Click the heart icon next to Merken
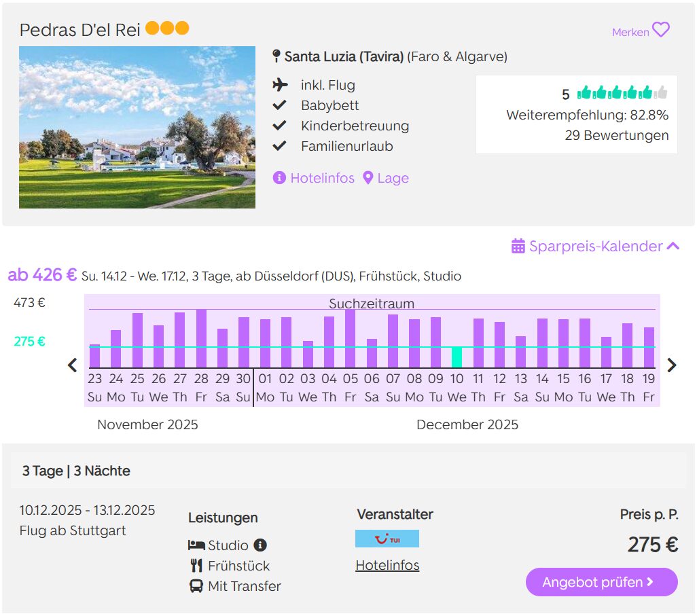 [x=660, y=30]
